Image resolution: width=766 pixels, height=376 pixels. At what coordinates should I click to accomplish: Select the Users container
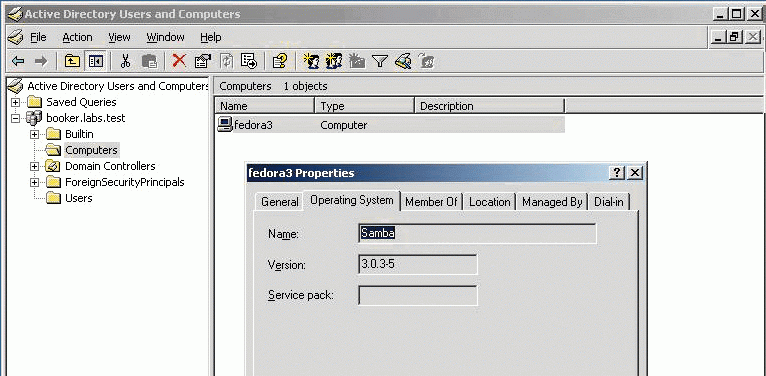[x=79, y=198]
